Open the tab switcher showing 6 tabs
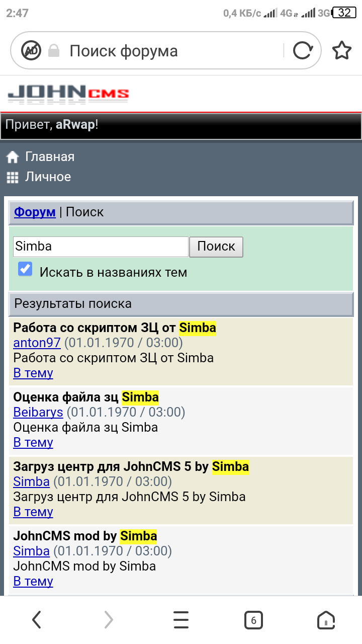The width and height of the screenshot is (362, 644). (253, 620)
